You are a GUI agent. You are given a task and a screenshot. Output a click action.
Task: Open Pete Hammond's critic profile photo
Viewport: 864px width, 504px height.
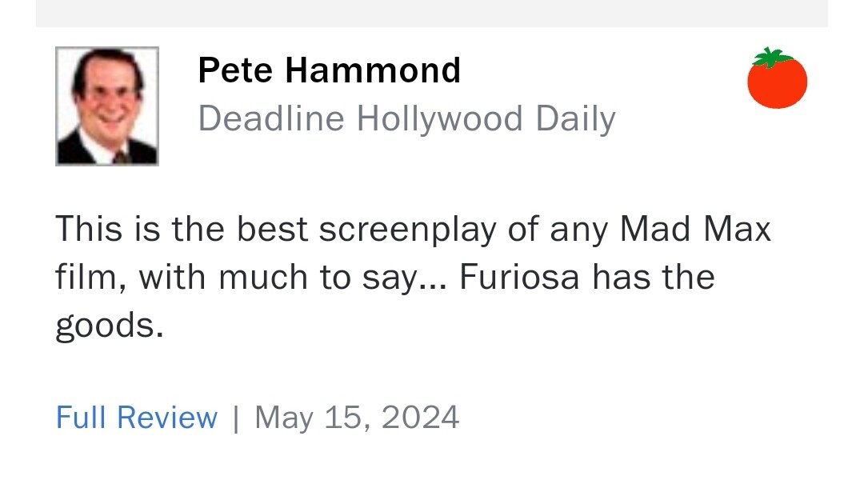[107, 106]
